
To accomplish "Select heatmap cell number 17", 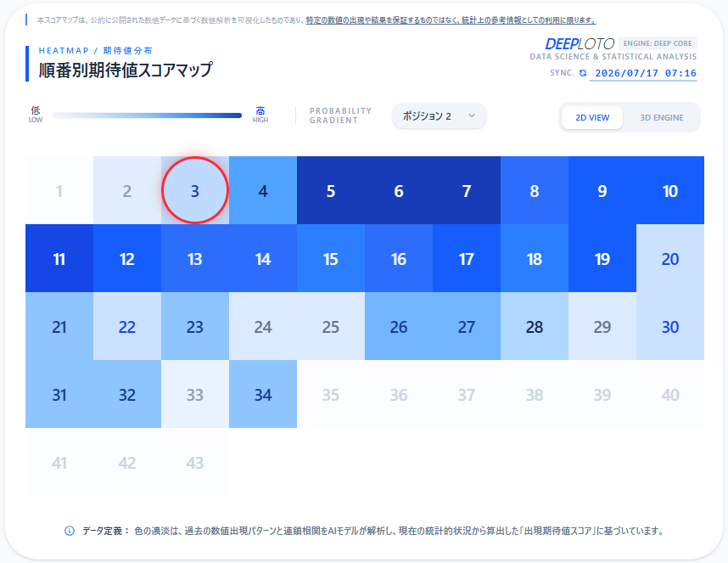I will 467,258.
